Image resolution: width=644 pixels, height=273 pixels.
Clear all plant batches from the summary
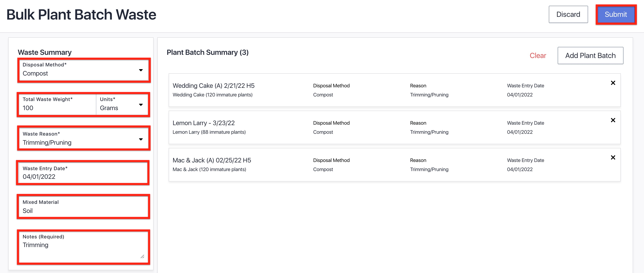coord(538,56)
